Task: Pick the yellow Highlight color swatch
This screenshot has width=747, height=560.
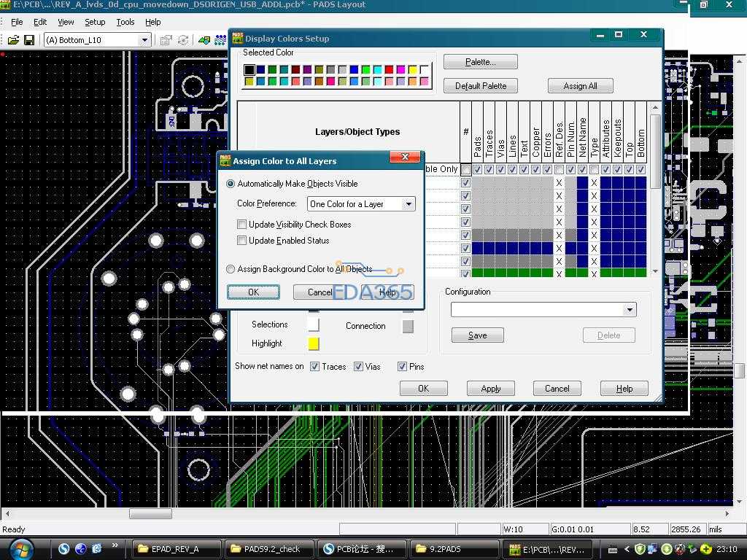Action: 314,343
